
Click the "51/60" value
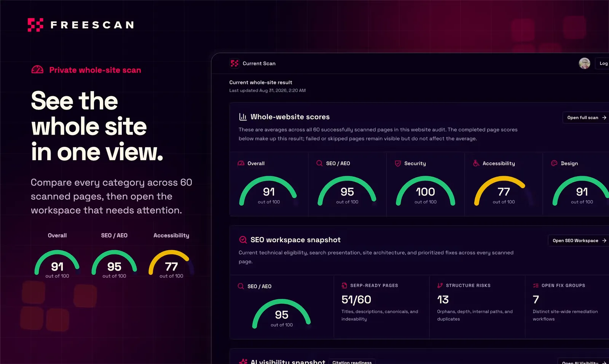click(x=356, y=300)
